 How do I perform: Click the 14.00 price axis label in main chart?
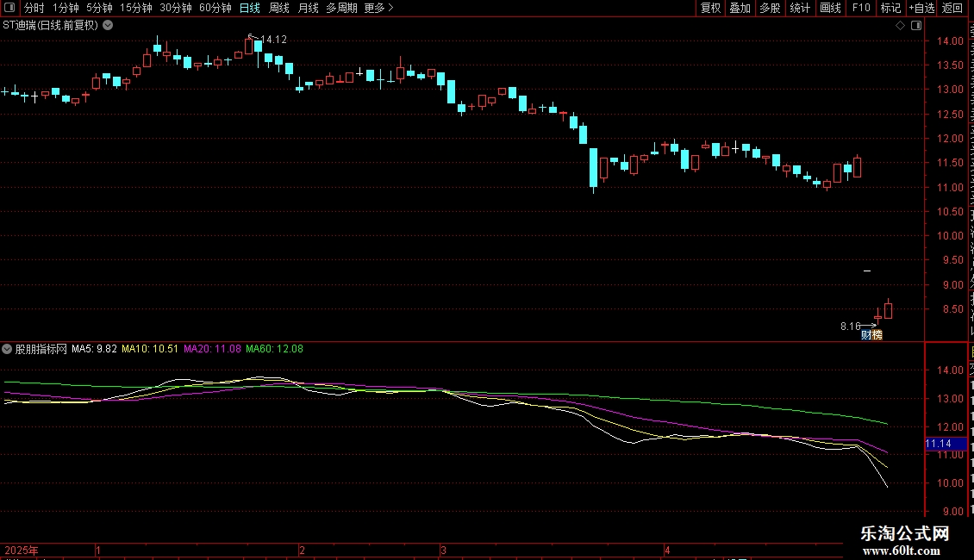pos(951,41)
